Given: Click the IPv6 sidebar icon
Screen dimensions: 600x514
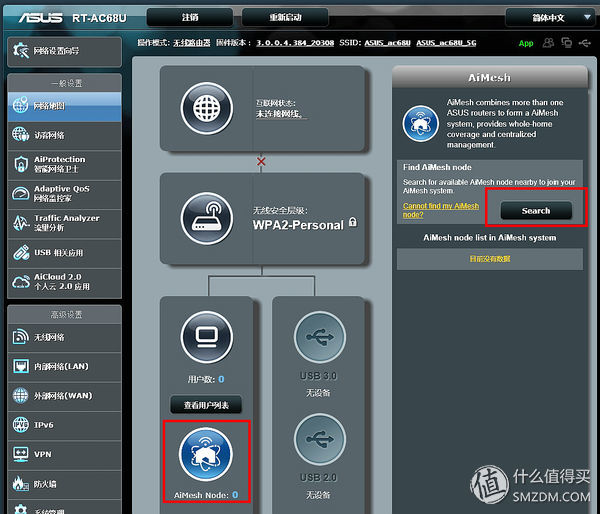Looking at the screenshot, I should click(x=21, y=425).
